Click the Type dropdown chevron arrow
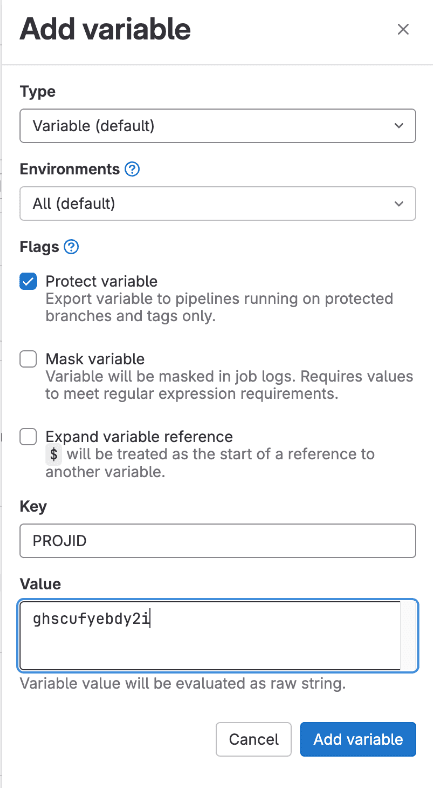 click(x=399, y=126)
